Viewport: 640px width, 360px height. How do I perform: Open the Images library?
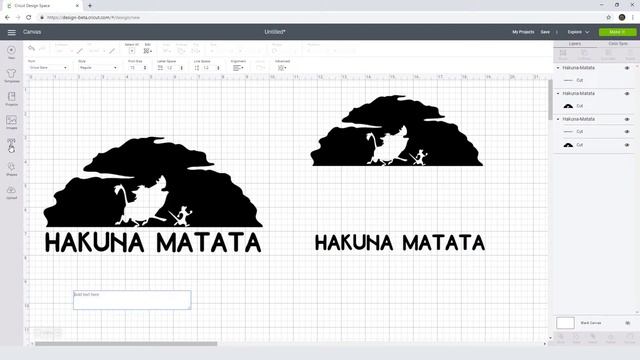(x=11, y=122)
